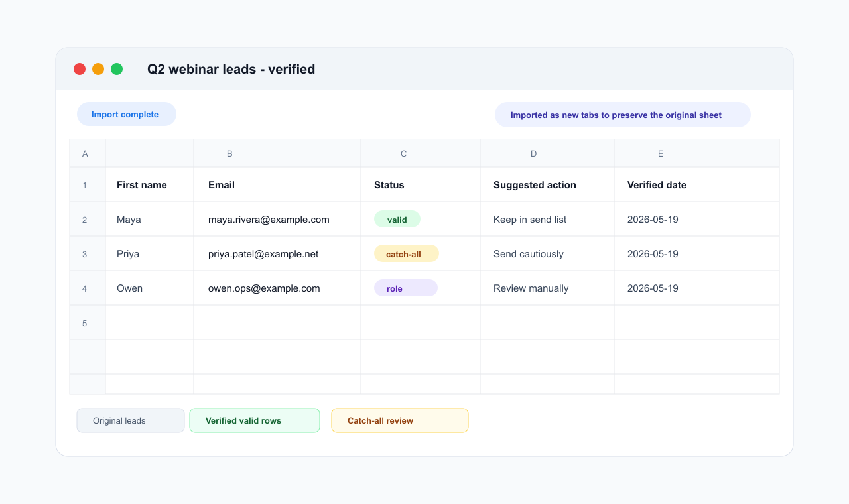Select 'Review manually' cell
Screen dimensions: 849x504
click(x=547, y=288)
